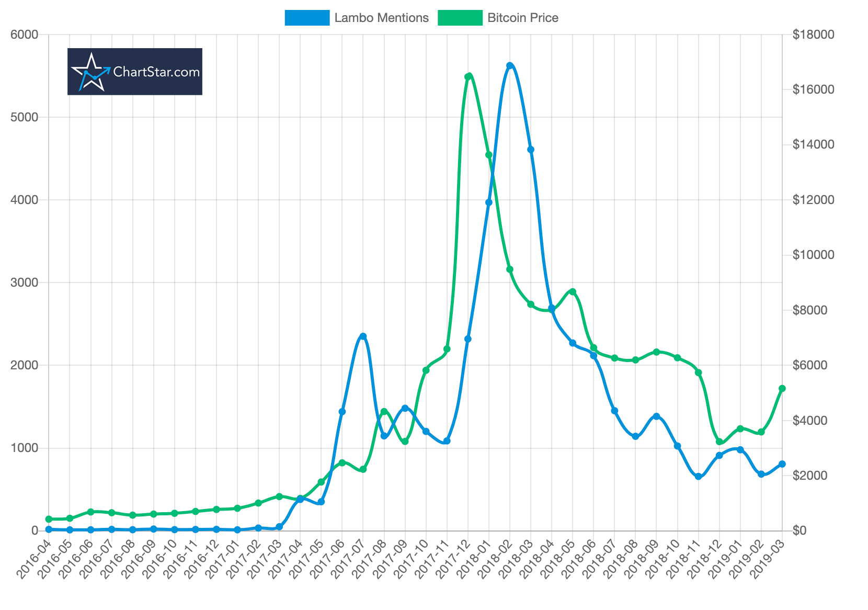Select the Bitcoin Price peak at 2017-12
Image resolution: width=868 pixels, height=610 pixels.
coord(468,77)
